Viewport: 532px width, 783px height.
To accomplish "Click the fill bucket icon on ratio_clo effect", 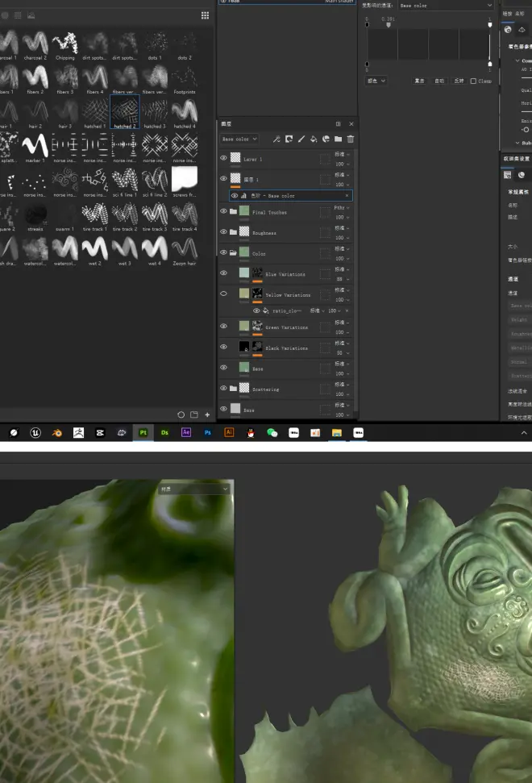I will coord(265,310).
